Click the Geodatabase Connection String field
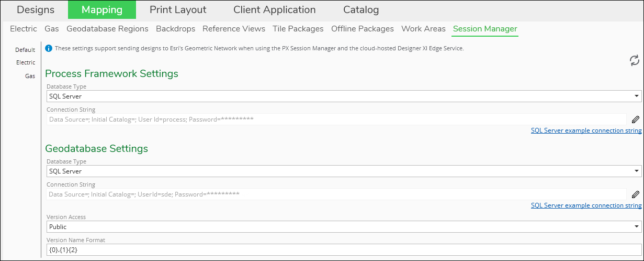Screen dimensions: 644x261 click(x=336, y=194)
